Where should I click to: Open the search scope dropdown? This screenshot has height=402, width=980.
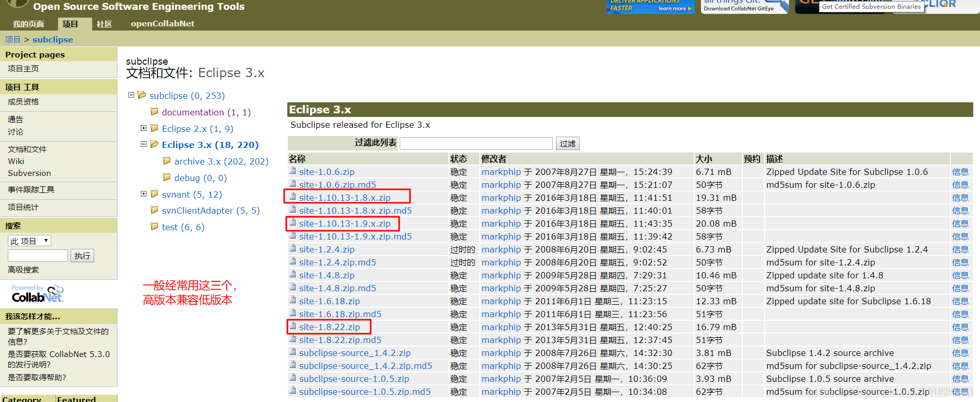pyautogui.click(x=29, y=241)
